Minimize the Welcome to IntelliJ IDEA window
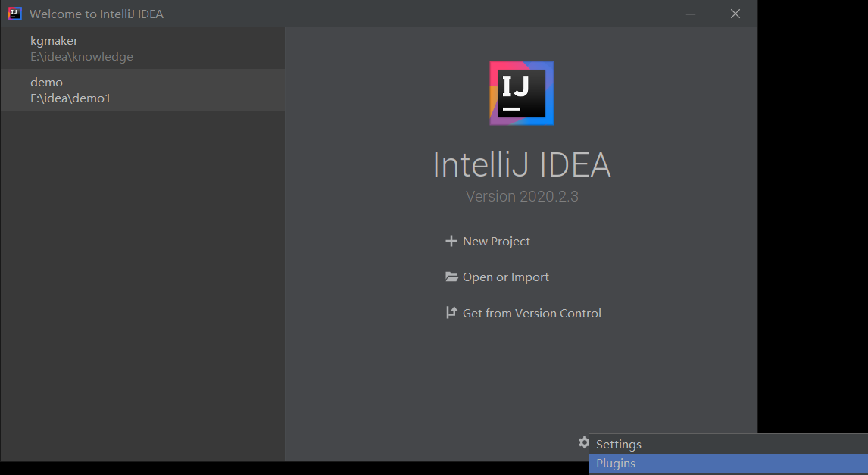Viewport: 868px width, 475px height. (691, 14)
